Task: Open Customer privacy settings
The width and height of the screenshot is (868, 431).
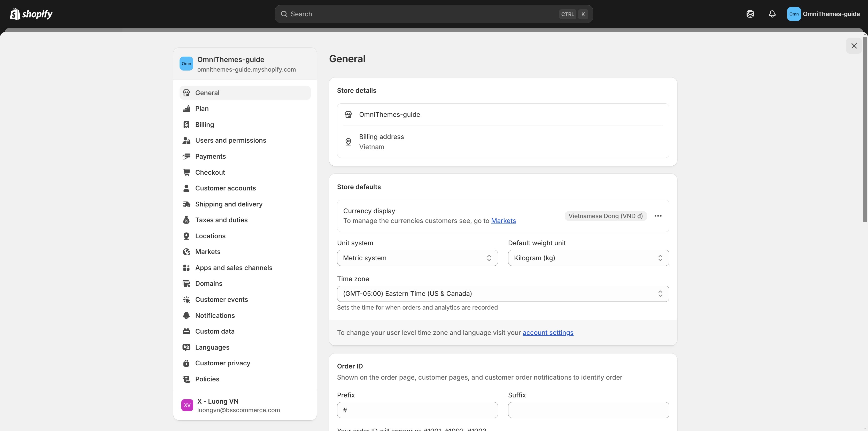Action: coord(245,363)
